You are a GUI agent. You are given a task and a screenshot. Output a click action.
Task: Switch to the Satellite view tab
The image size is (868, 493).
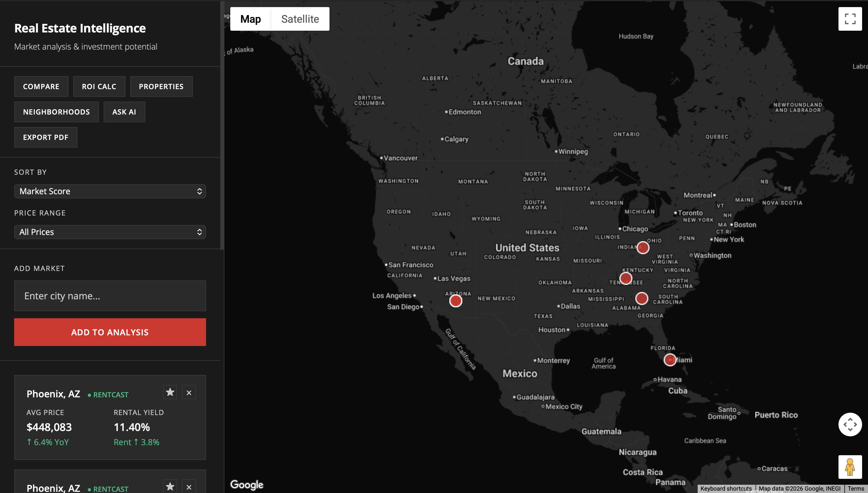point(300,19)
